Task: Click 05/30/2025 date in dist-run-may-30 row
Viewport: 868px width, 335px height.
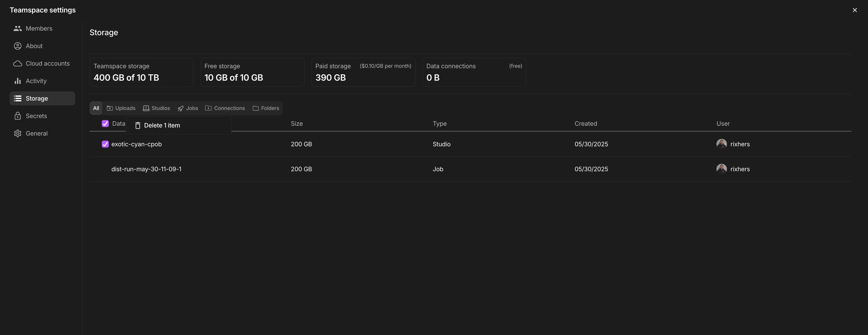Action: [x=591, y=169]
